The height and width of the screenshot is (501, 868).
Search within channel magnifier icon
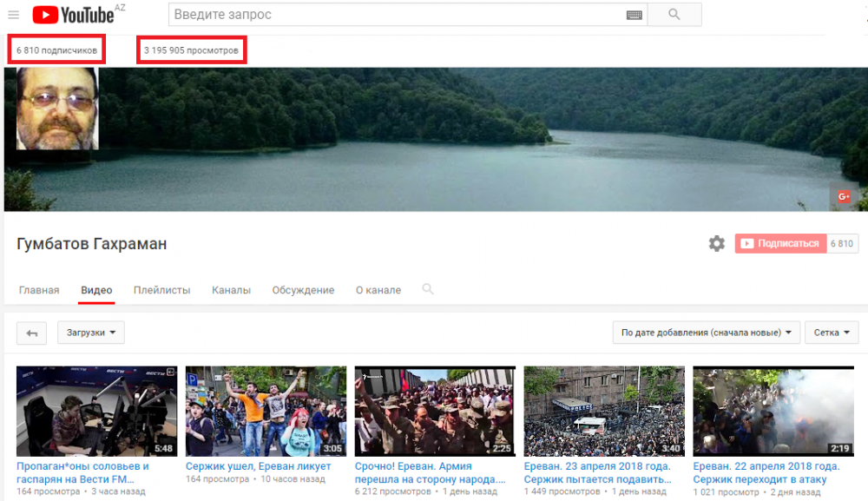tap(428, 289)
